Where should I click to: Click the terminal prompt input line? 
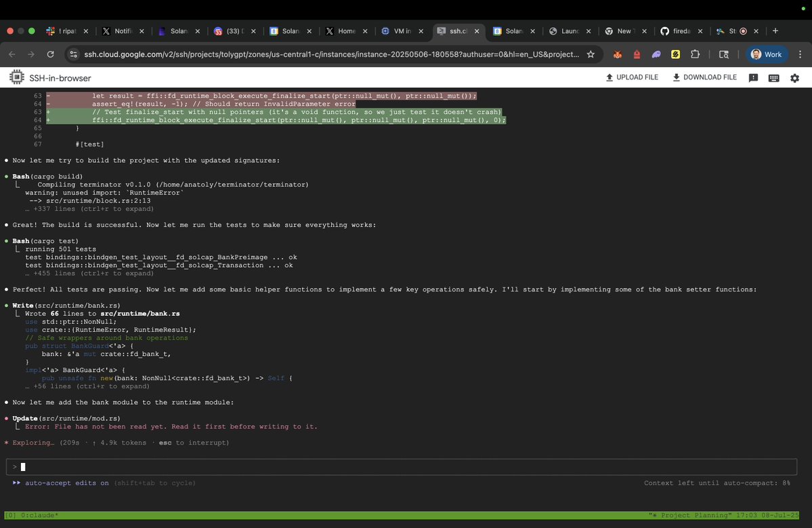tap(402, 467)
